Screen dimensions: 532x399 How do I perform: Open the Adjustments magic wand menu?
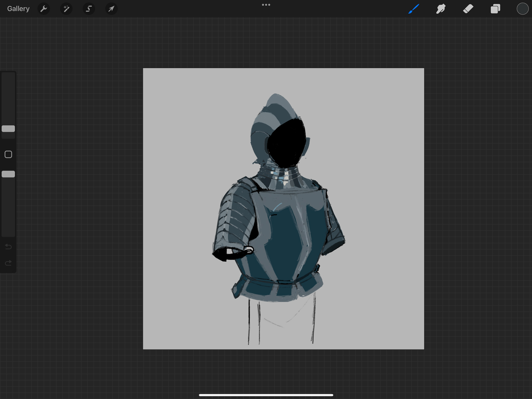pos(66,9)
